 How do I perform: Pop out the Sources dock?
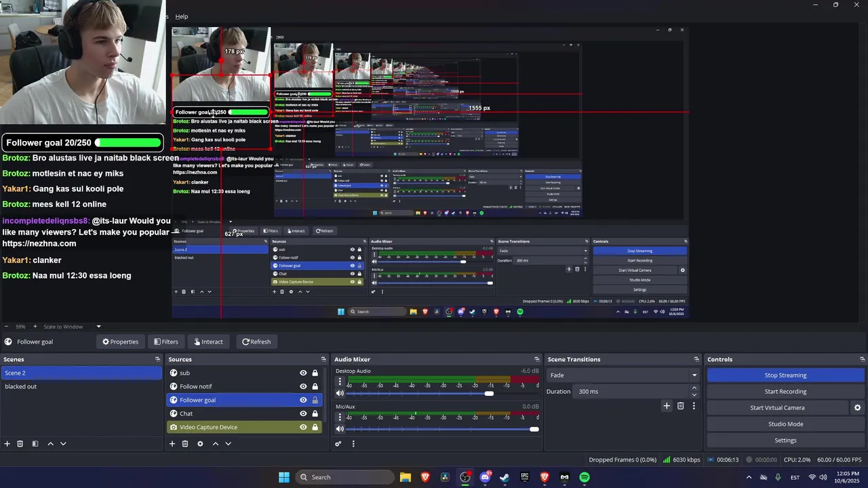click(323, 359)
